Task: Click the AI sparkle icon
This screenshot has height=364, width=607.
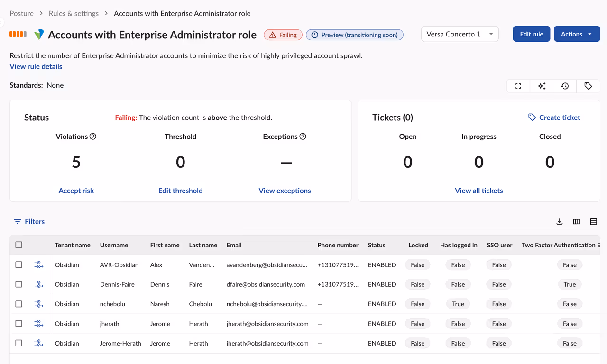Action: pyautogui.click(x=542, y=86)
